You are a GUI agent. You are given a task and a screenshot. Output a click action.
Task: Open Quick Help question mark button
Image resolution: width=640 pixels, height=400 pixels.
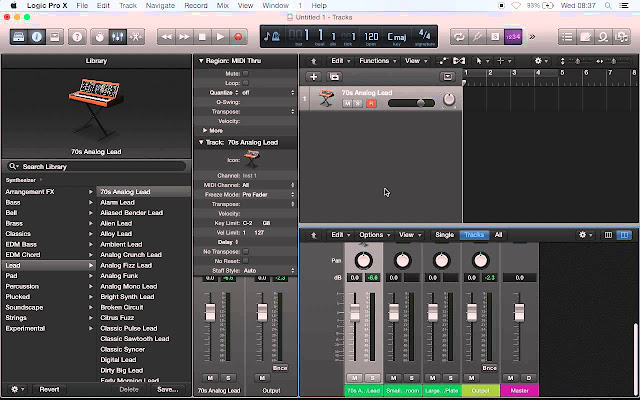[77, 37]
